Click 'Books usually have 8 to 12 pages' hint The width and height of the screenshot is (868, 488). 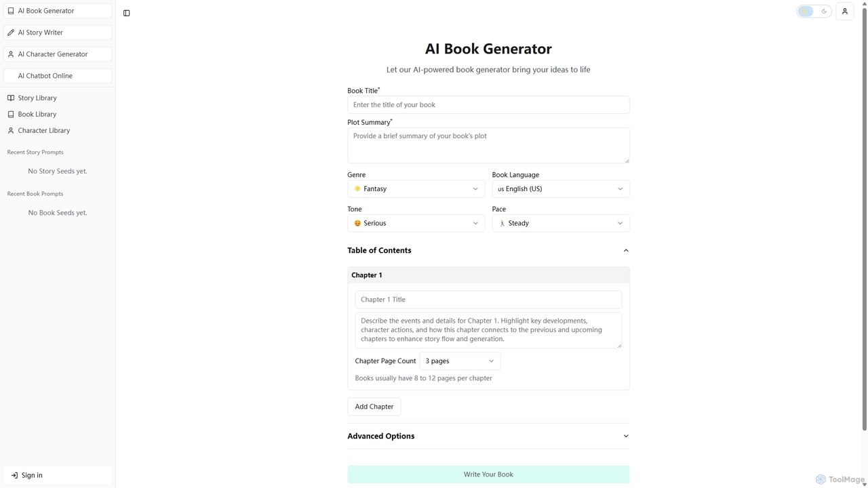pos(424,378)
